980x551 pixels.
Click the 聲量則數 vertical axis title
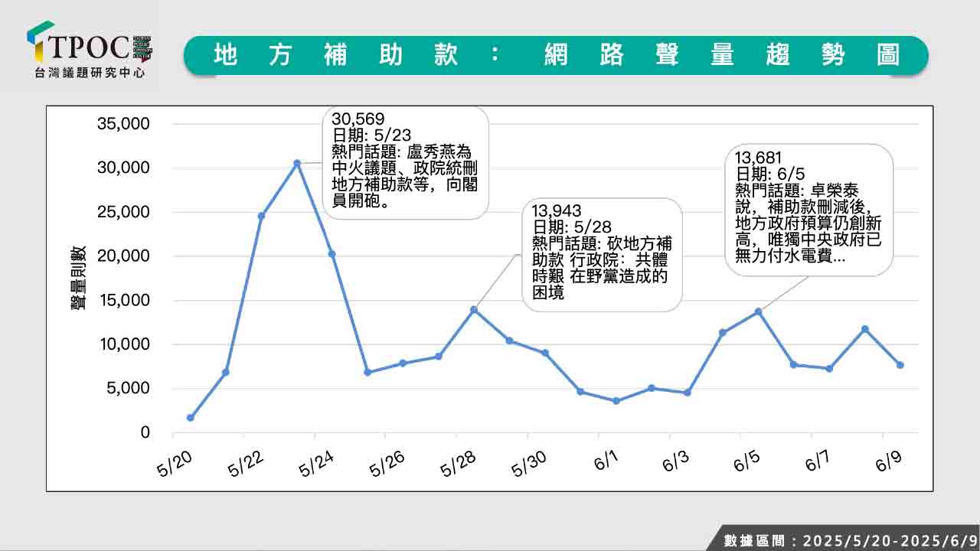click(x=79, y=278)
